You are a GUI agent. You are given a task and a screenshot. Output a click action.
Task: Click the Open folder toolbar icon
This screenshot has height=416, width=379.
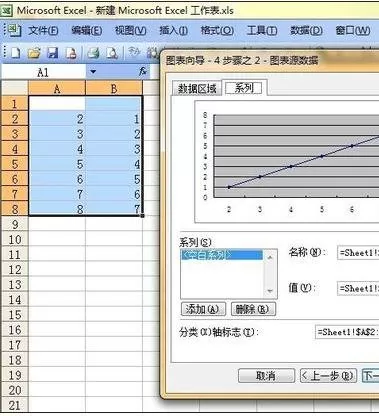click(x=34, y=53)
